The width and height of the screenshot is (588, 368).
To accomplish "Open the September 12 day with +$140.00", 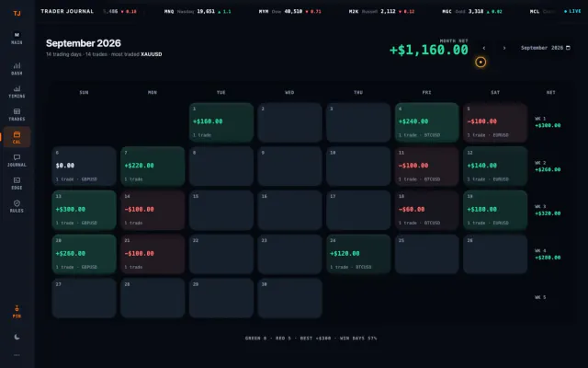I will (495, 167).
